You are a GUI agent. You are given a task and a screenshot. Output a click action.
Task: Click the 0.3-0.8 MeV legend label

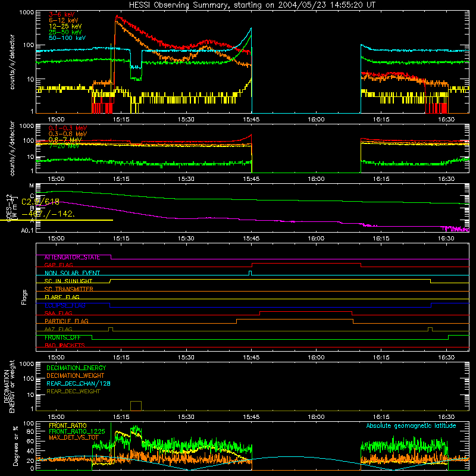[x=68, y=134]
